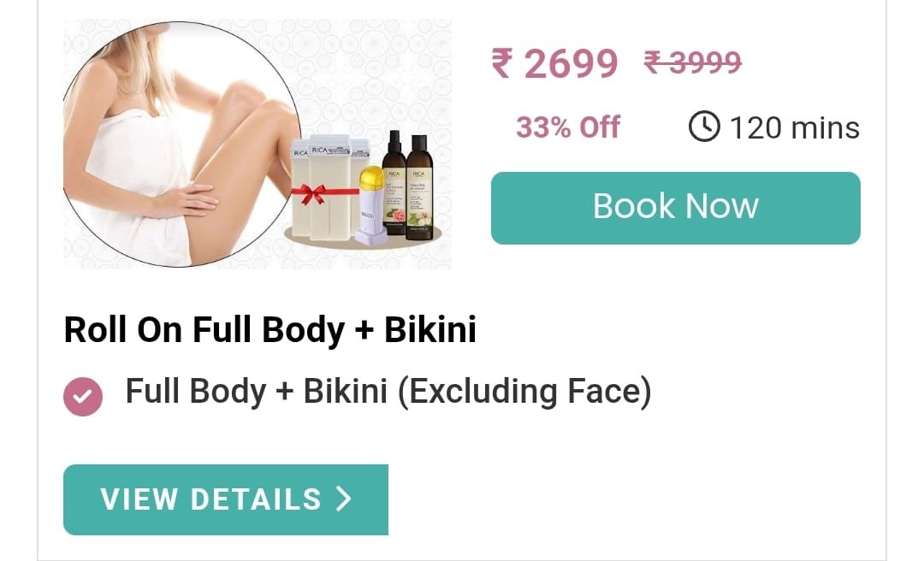Click the struck-through ₹ 3999 original price

click(x=693, y=62)
